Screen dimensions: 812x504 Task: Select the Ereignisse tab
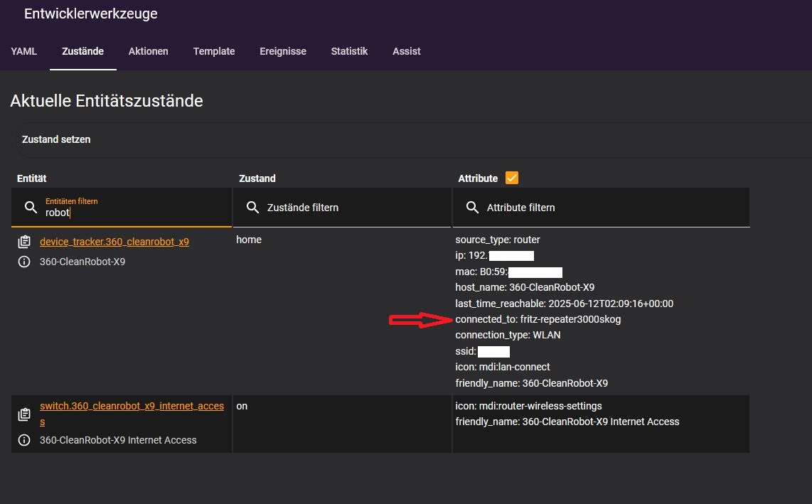(x=283, y=51)
